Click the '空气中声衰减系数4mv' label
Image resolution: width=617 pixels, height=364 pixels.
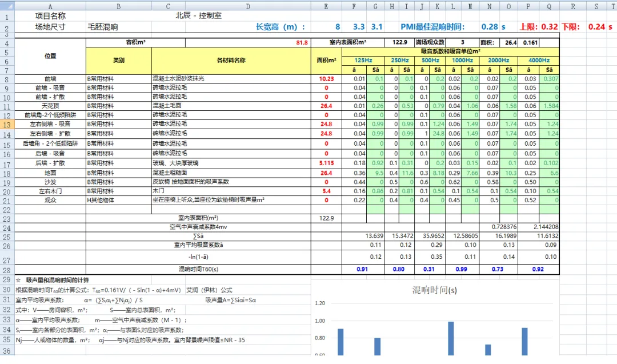click(198, 227)
